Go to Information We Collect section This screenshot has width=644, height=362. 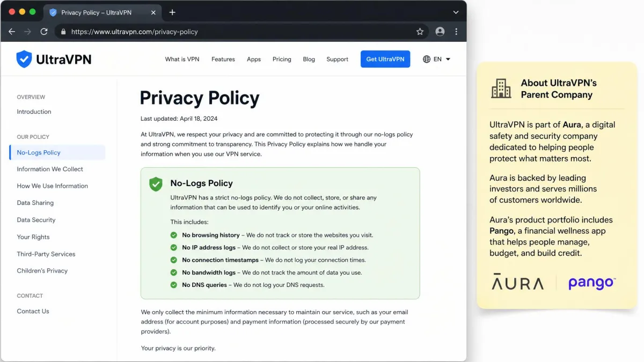tap(50, 169)
